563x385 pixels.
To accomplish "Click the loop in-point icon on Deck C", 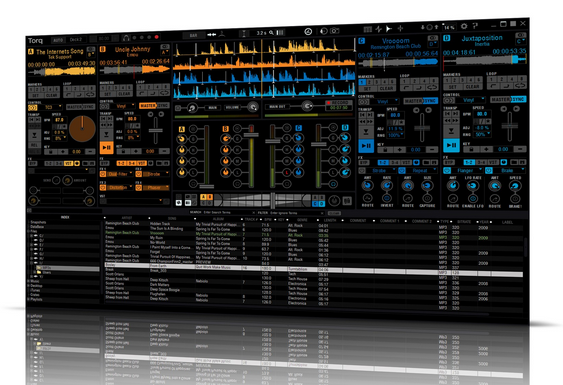I will click(x=406, y=88).
